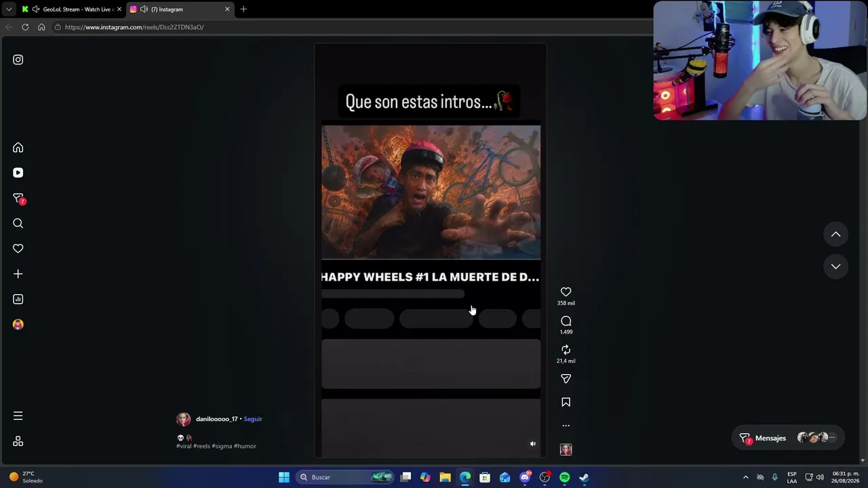Open Microsoft Edge on the taskbar
Viewport: 868px width, 488px height.
[x=465, y=477]
